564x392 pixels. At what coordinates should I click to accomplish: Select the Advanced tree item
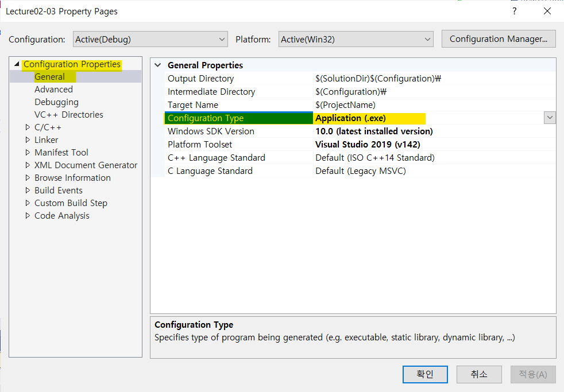click(53, 89)
